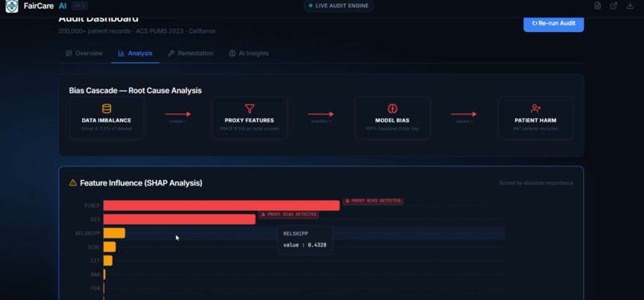644x300 pixels.
Task: Click the CIT axis label
Action: point(95,261)
